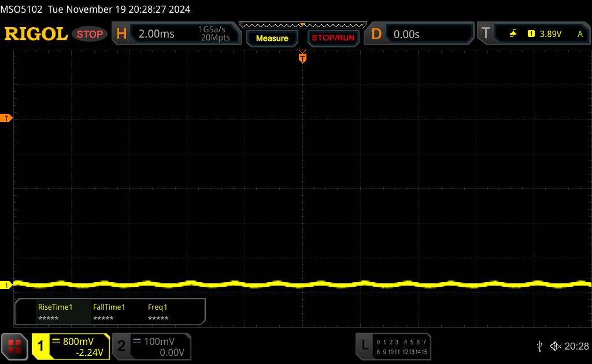Viewport: 592px width, 364px height.
Task: Click the rising edge trigger icon
Action: click(513, 34)
